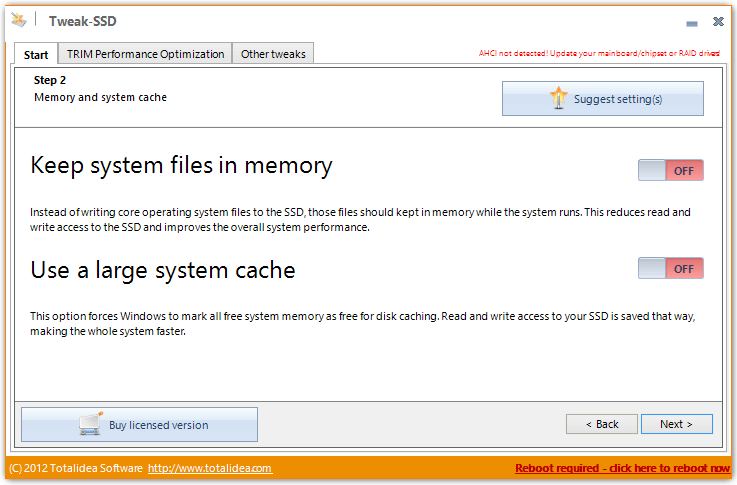Go to the Next step
737x485 pixels.
pos(676,424)
